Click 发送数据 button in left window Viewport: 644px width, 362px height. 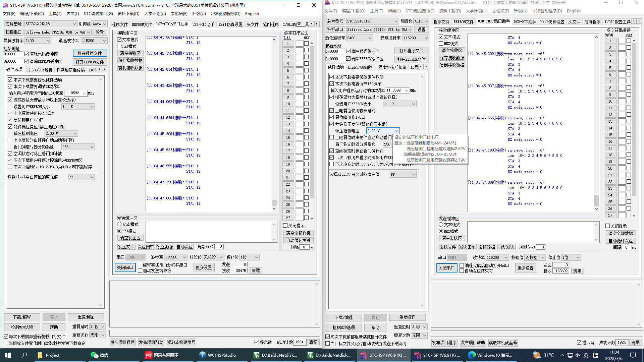[x=165, y=247]
